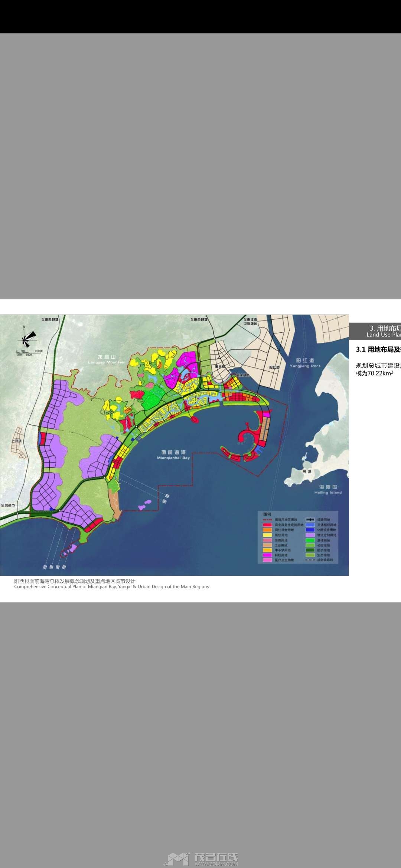The image size is (401, 868).
Task: Click the orange mixed commercial-residential legend swatch
Action: 267,530
